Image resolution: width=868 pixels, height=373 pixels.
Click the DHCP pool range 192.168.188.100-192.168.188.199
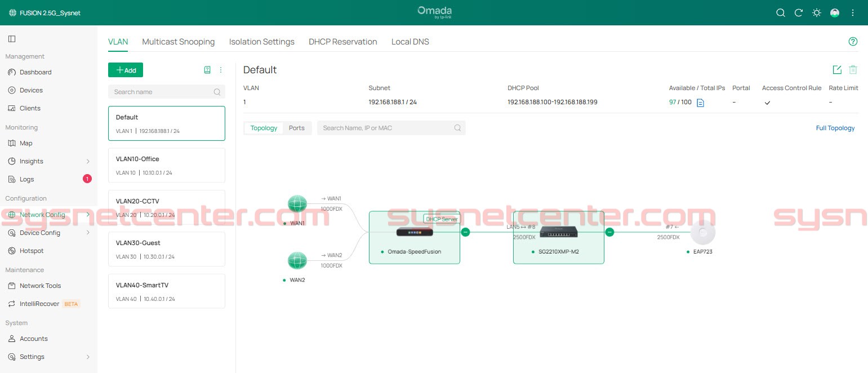point(553,102)
